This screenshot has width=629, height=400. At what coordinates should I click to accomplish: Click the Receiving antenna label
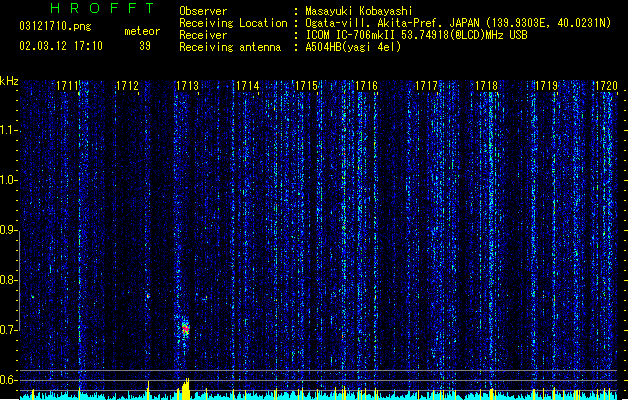pos(230,47)
